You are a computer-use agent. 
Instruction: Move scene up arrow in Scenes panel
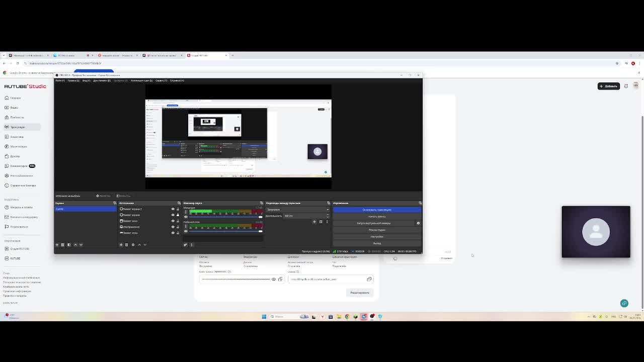click(75, 245)
